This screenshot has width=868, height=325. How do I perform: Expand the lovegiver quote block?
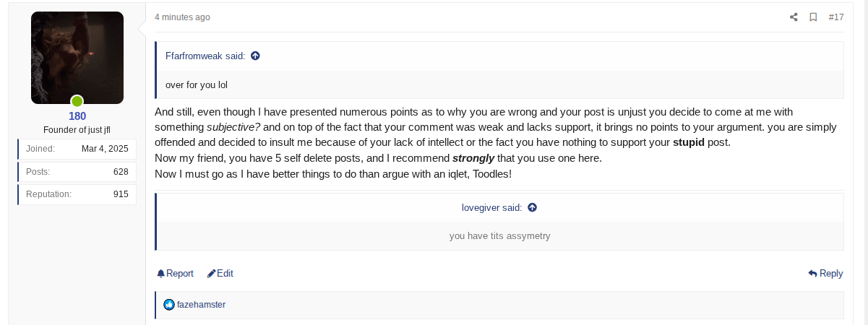coord(499,235)
